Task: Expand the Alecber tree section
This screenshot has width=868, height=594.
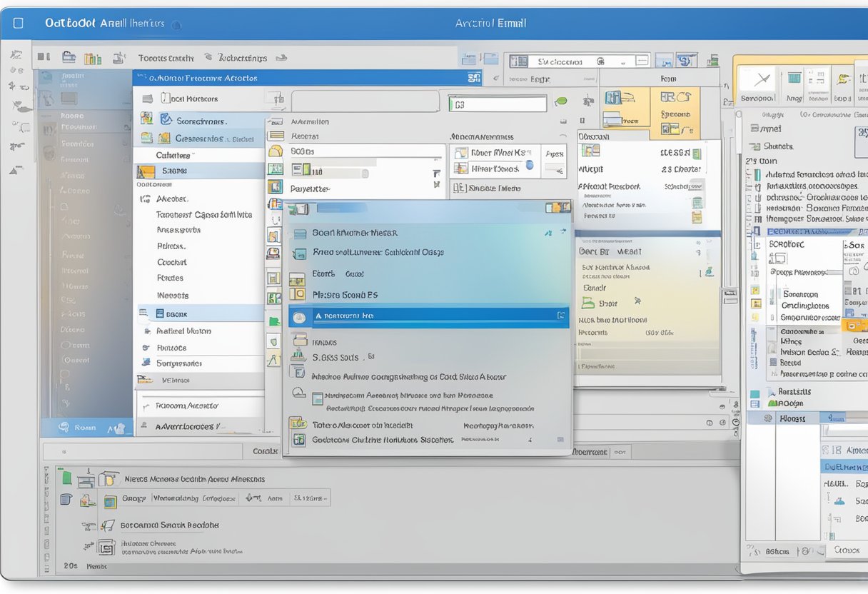Action: [x=146, y=199]
